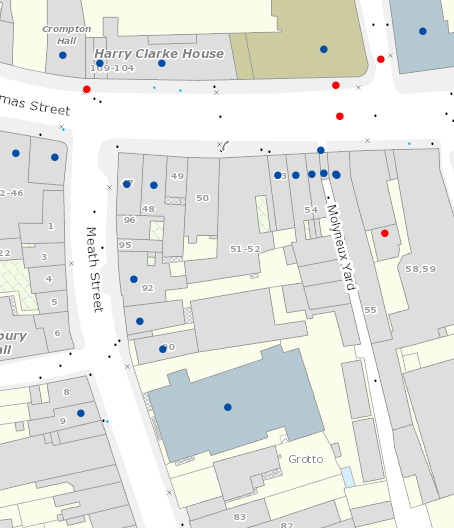Click the blue marker inside Crompton Hall
This screenshot has height=528, width=454.
coord(63,55)
